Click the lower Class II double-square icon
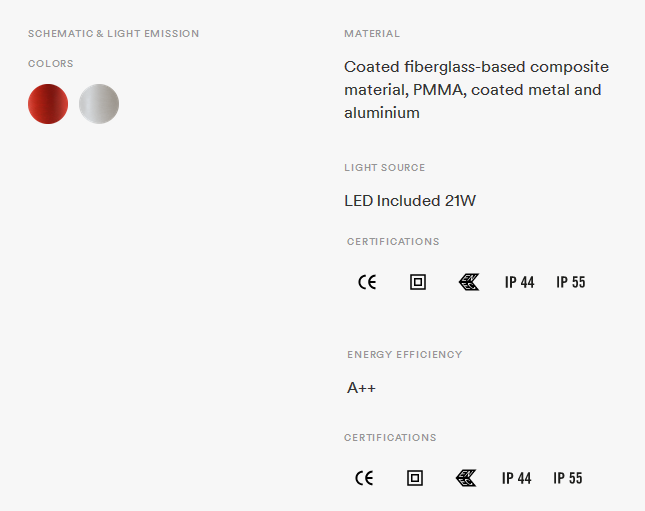The height and width of the screenshot is (511, 645). pyautogui.click(x=415, y=478)
